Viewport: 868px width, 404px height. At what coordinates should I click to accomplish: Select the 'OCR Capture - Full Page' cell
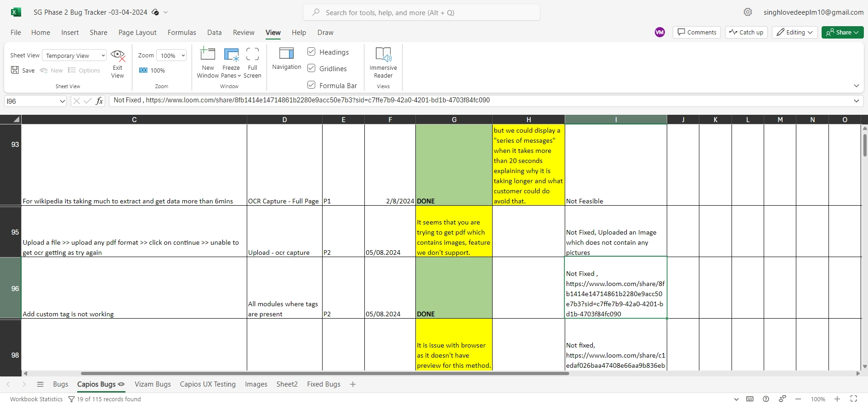pos(284,165)
